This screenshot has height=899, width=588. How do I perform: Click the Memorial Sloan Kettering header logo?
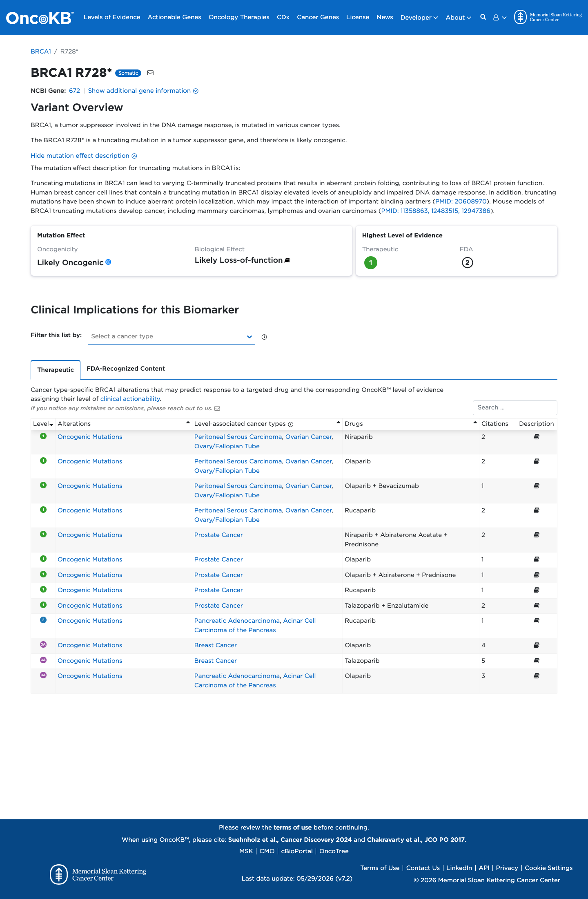[x=548, y=17]
